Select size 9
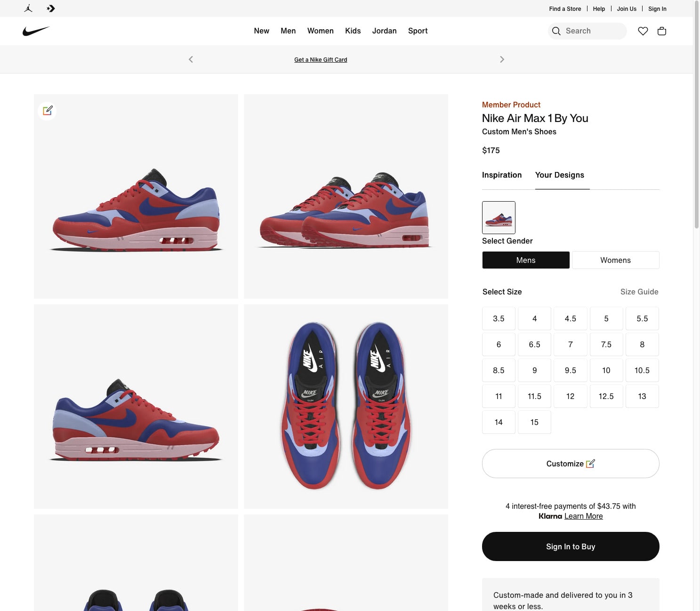This screenshot has height=611, width=700. coord(534,370)
